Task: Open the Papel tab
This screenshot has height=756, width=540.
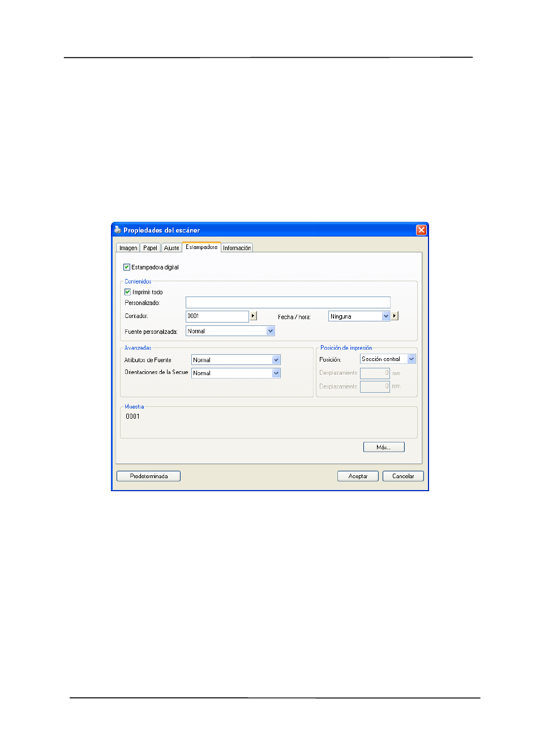Action: pos(150,248)
